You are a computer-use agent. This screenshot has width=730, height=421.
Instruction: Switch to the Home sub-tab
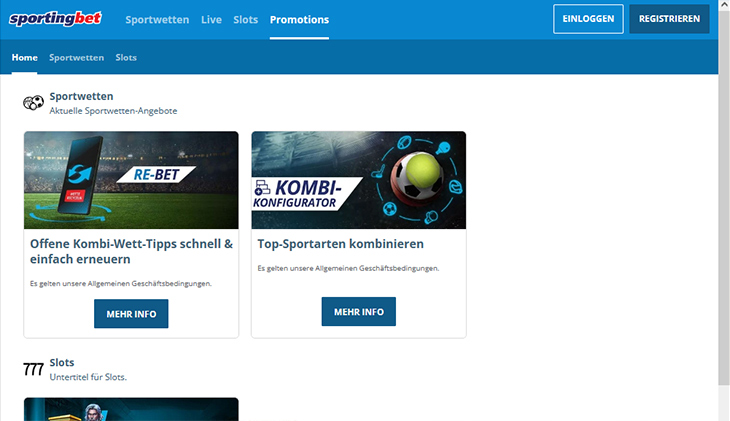point(24,57)
